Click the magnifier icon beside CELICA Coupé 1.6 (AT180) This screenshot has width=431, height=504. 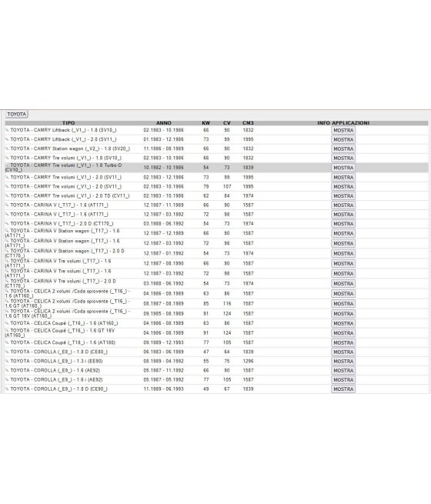7,342
